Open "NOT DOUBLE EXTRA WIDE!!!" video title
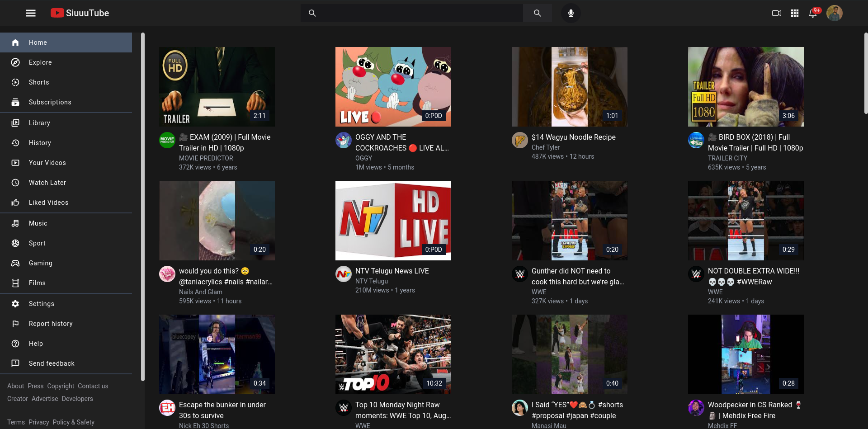 click(754, 276)
